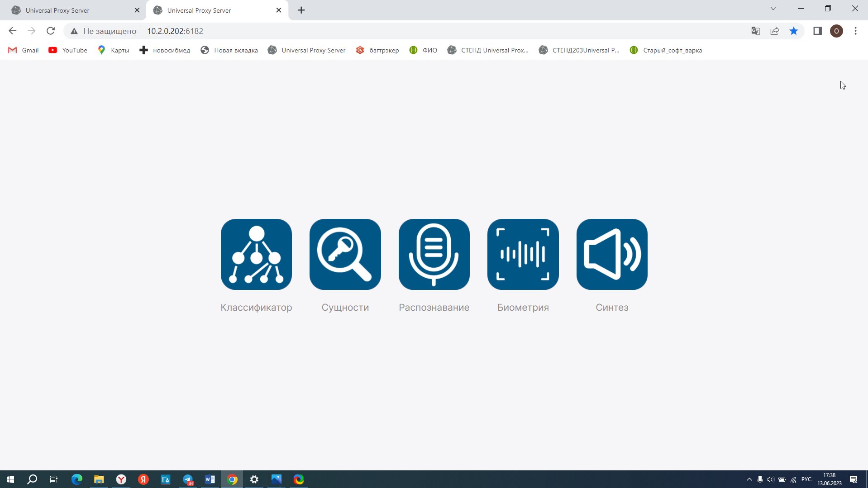Toggle the browser side panel
Viewport: 868px width, 488px height.
[x=817, y=31]
